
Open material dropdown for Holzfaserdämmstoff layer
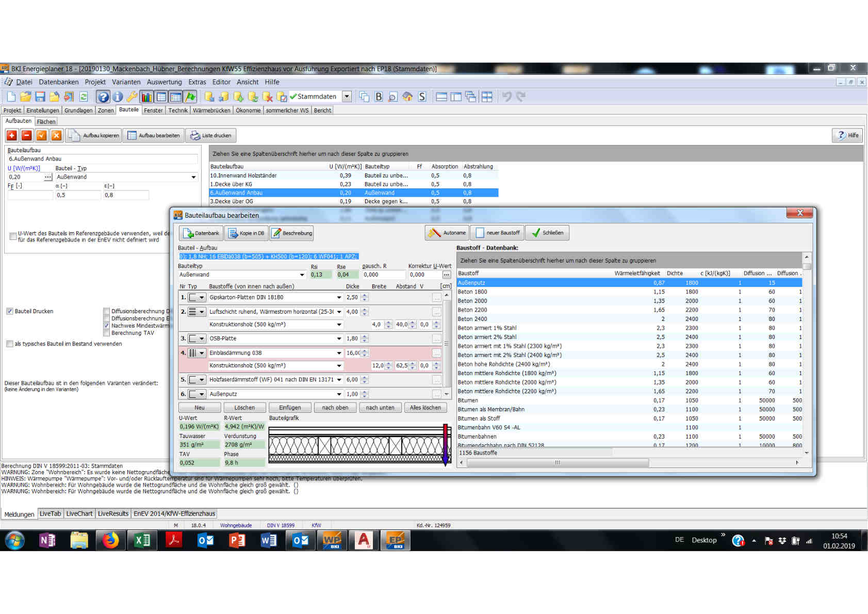[339, 380]
